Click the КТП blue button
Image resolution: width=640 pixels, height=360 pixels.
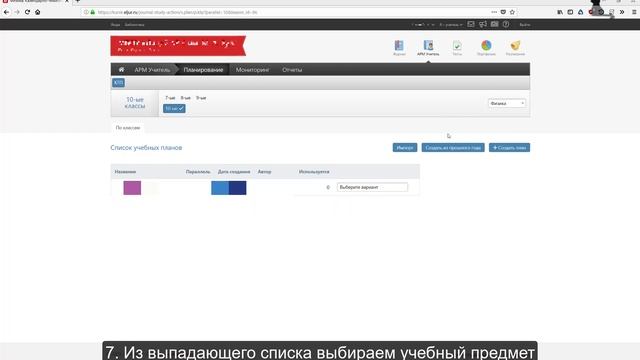(118, 82)
